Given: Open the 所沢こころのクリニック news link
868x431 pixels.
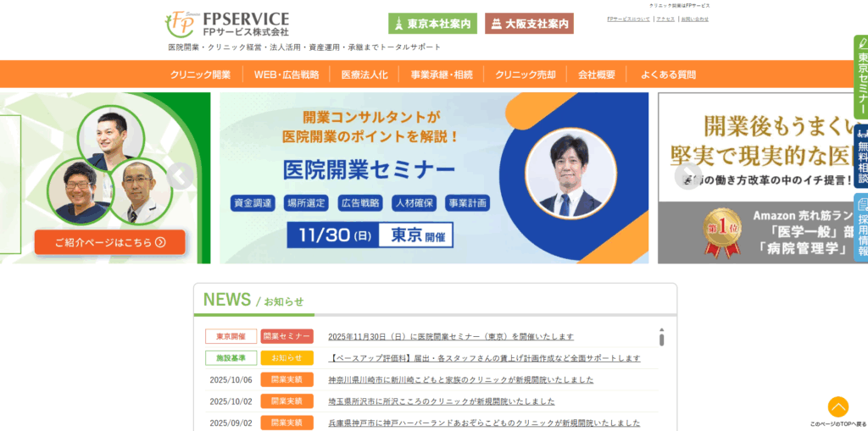Looking at the screenshot, I should click(x=441, y=401).
